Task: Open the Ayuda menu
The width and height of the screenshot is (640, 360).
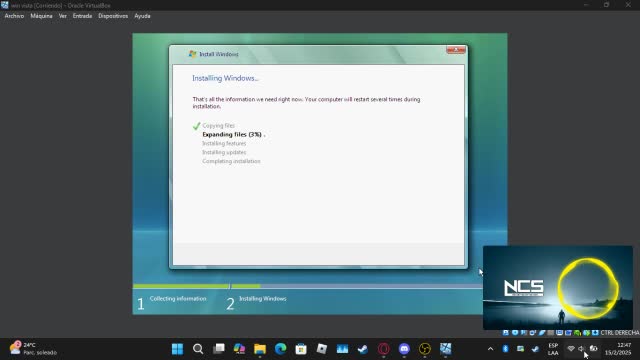Action: (142, 16)
